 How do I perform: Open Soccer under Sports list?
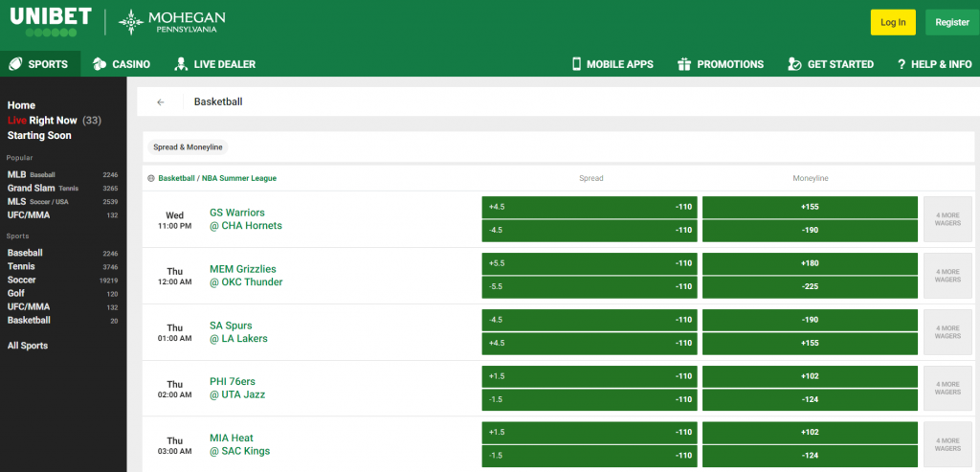pos(62,280)
